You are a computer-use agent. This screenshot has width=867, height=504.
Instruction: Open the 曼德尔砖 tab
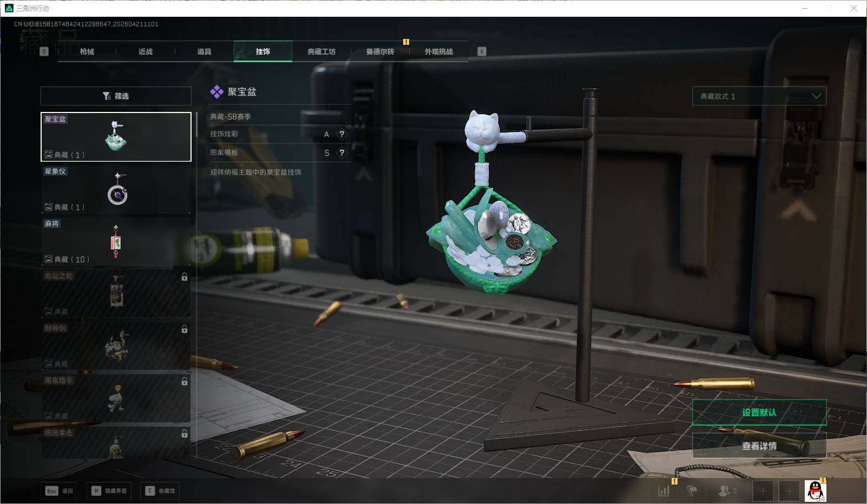[380, 51]
